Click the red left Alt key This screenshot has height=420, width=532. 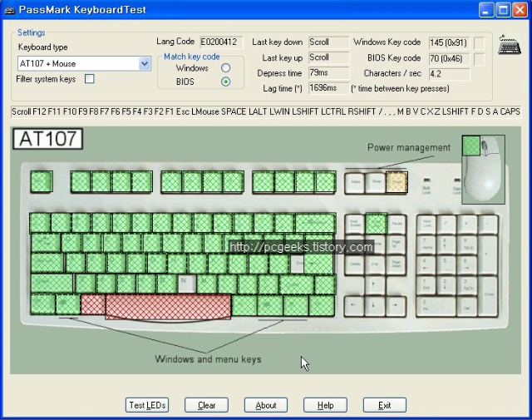93,304
